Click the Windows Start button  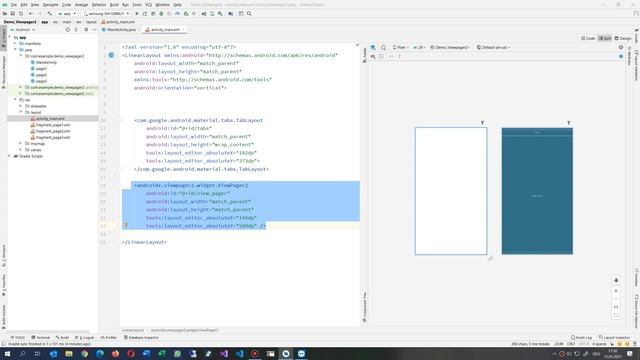(7, 354)
